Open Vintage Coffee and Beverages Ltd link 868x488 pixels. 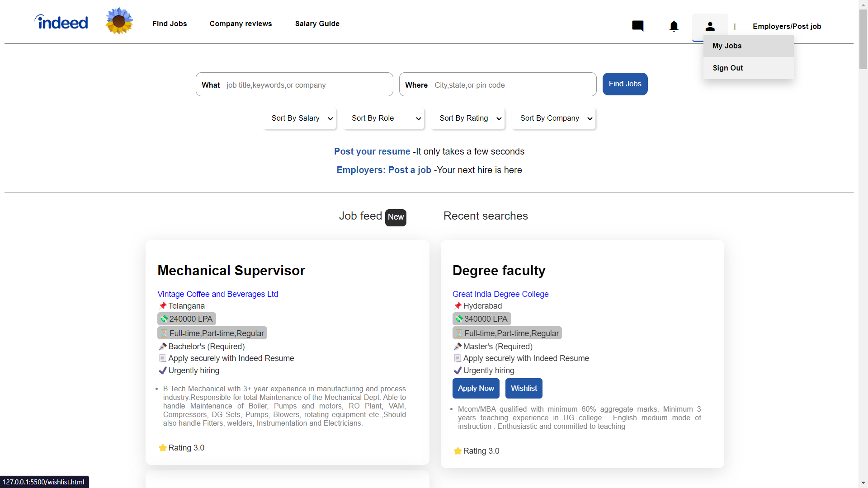click(217, 294)
